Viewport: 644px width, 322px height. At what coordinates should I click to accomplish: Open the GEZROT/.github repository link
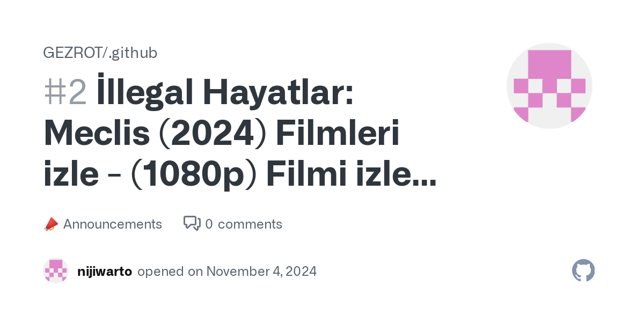[x=100, y=53]
